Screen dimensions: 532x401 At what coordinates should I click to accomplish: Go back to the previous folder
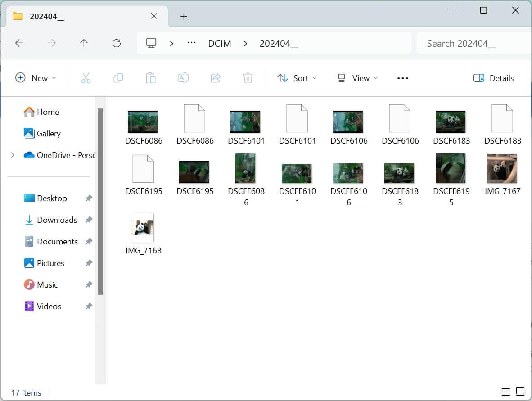pos(19,43)
